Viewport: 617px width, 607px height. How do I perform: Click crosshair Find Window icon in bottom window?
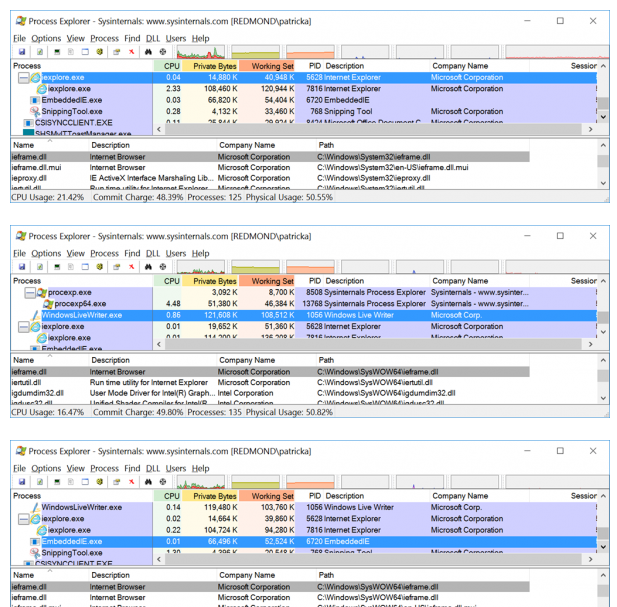(x=163, y=482)
